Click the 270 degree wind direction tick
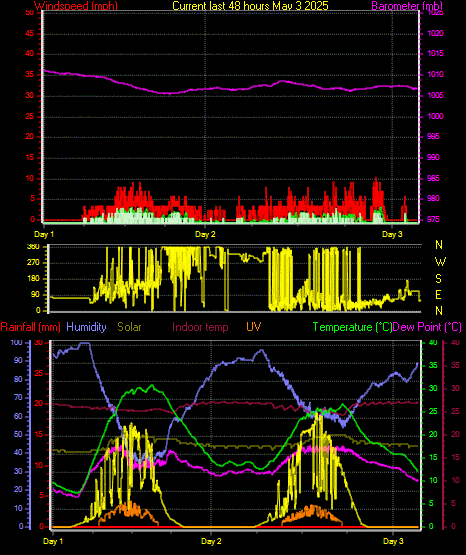466x555 pixels. click(33, 263)
